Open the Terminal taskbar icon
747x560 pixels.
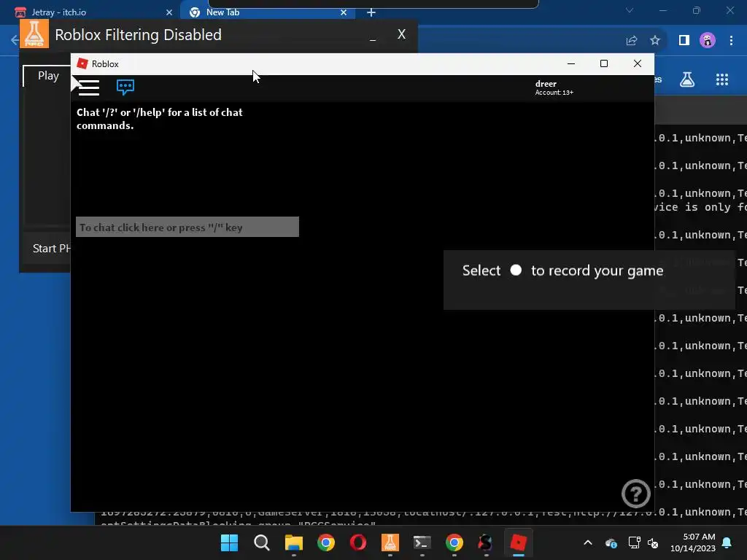pyautogui.click(x=422, y=542)
